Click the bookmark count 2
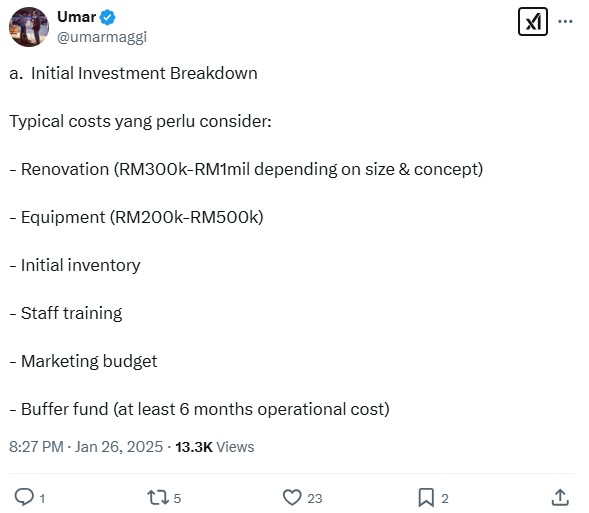Viewport: 589px width, 513px height. pos(445,498)
